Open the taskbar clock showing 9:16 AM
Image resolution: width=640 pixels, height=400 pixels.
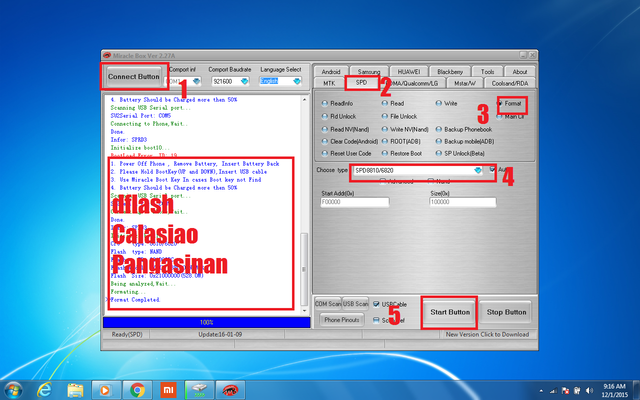pos(614,391)
